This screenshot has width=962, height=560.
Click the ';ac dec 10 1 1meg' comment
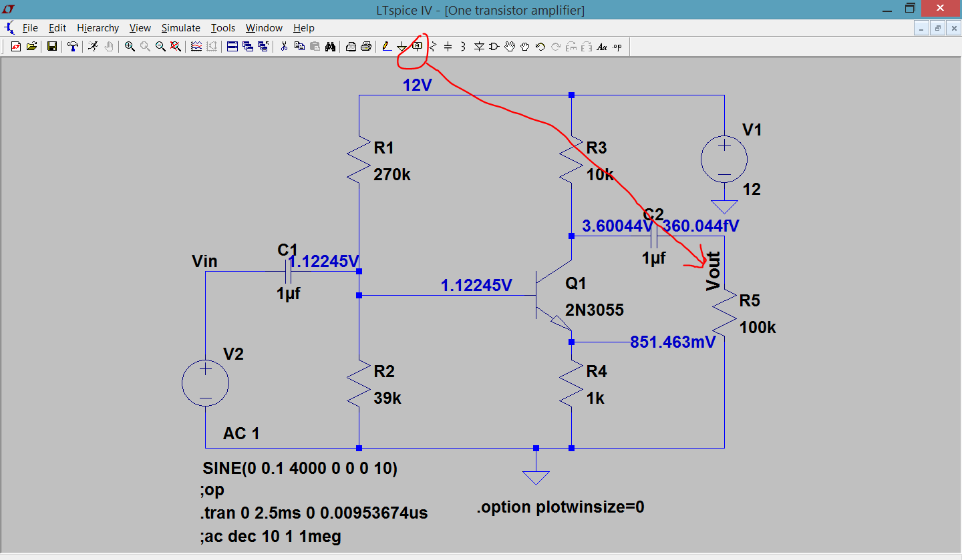click(271, 536)
